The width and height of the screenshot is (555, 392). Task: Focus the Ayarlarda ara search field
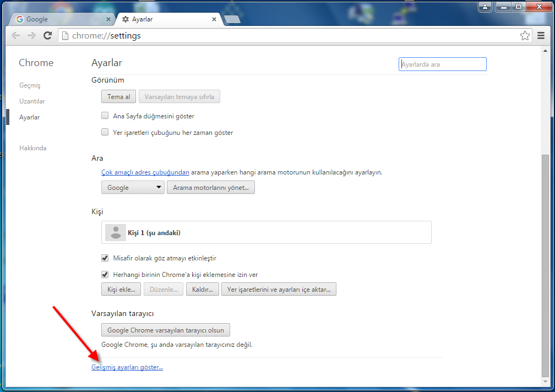[443, 64]
